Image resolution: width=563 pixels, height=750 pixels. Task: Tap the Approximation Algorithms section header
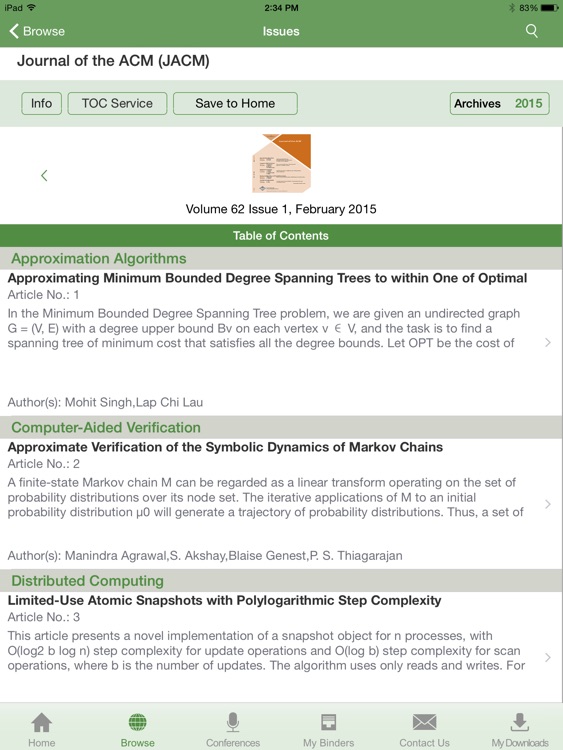coord(281,258)
